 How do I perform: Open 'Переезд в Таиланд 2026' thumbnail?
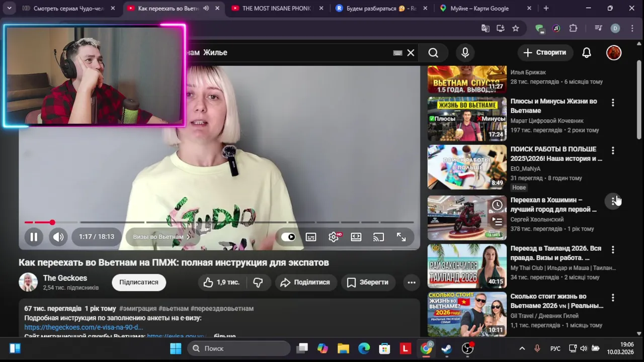467,266
